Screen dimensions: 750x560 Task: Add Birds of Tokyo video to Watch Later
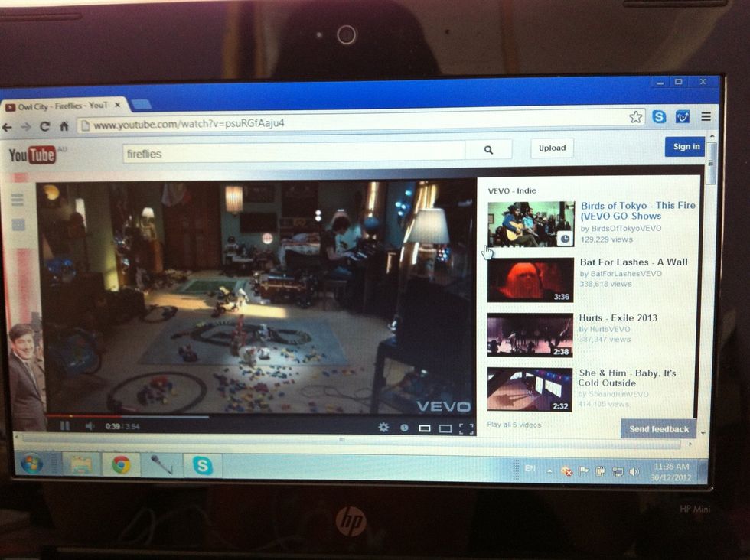pyautogui.click(x=565, y=238)
